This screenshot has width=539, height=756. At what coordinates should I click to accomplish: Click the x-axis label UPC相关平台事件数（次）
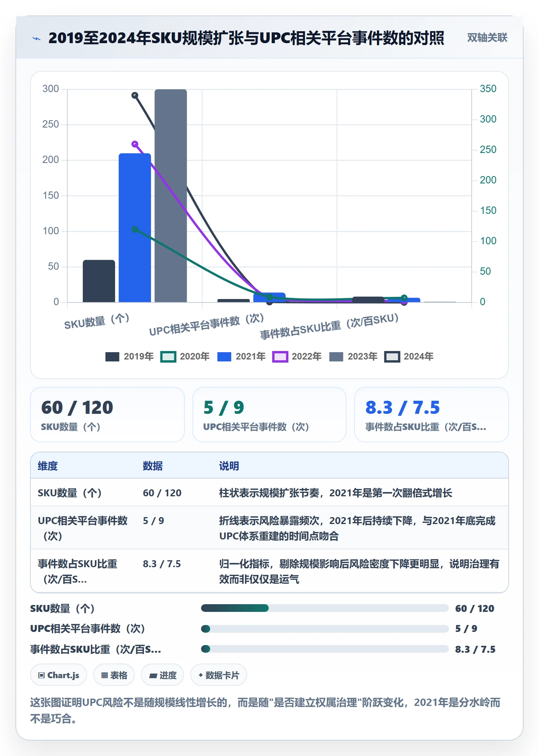click(x=207, y=324)
